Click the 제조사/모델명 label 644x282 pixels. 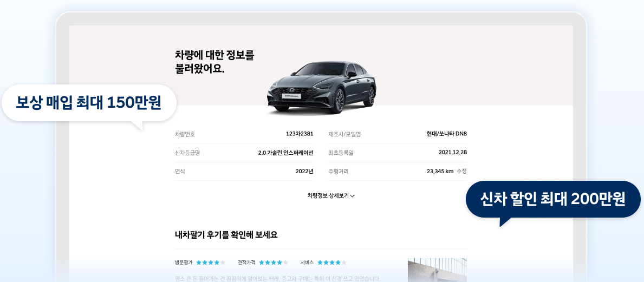[x=344, y=134]
